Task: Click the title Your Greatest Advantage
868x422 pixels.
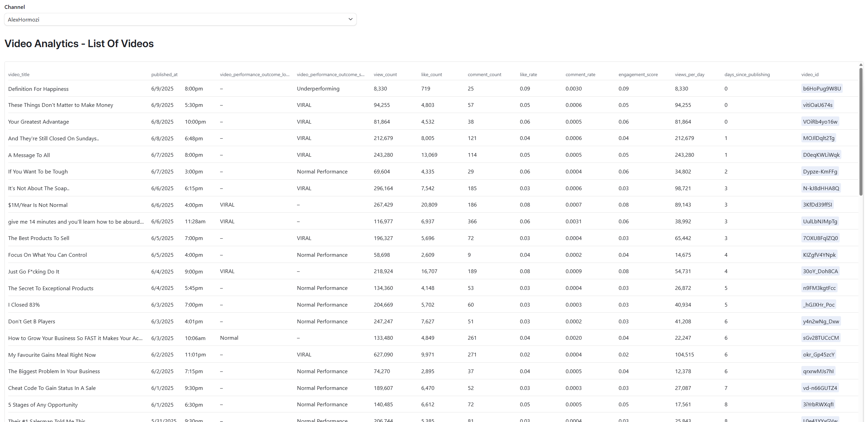Action: pos(39,122)
